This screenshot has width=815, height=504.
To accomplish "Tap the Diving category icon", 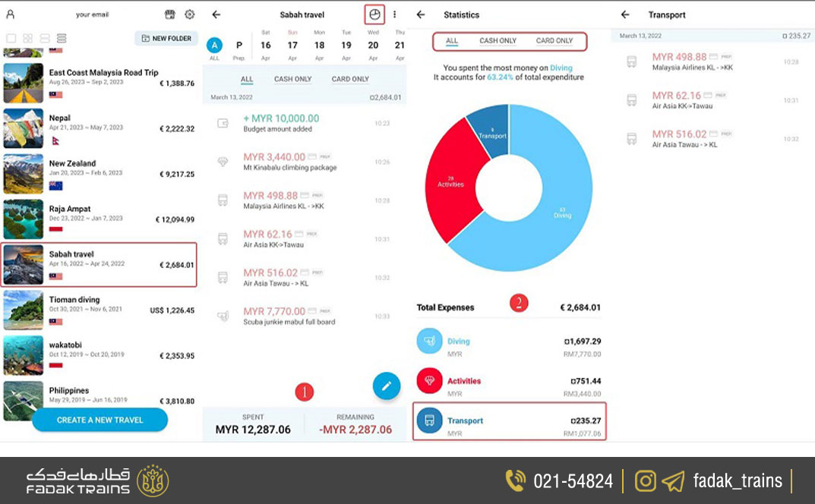I will (x=429, y=342).
